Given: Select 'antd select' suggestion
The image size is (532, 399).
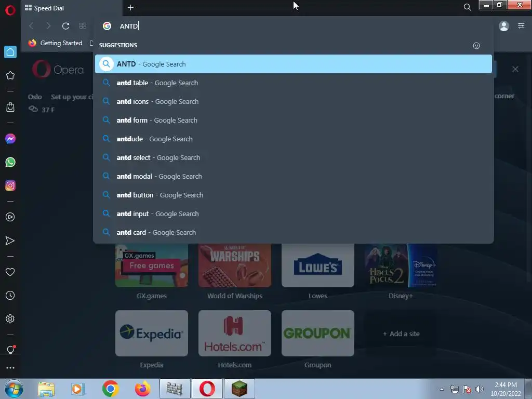Looking at the screenshot, I should pyautogui.click(x=294, y=157).
